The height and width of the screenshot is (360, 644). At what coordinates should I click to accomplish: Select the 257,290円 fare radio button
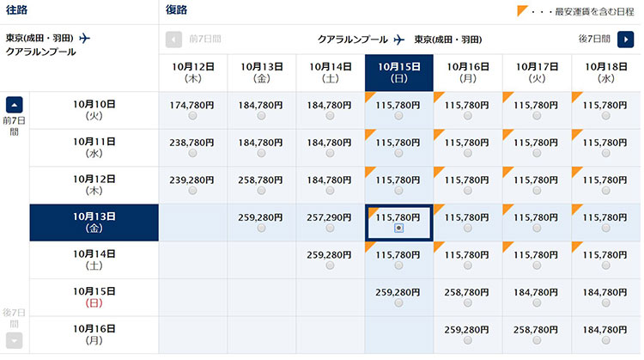(x=330, y=228)
